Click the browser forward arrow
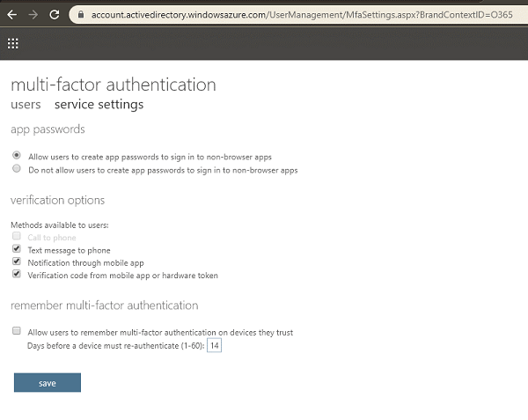The width and height of the screenshot is (528, 420). point(33,15)
